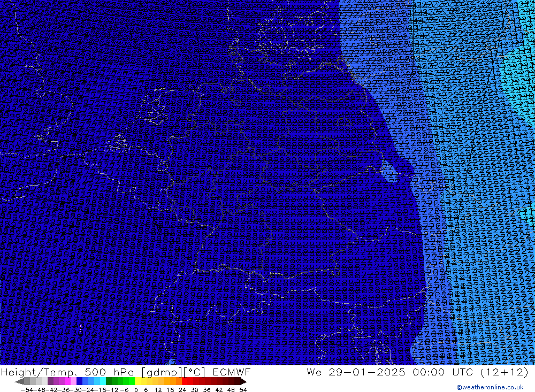This screenshot has width=535, height=392.
Task: Pick the darkest green legend swatch
Action: [x=109, y=381]
